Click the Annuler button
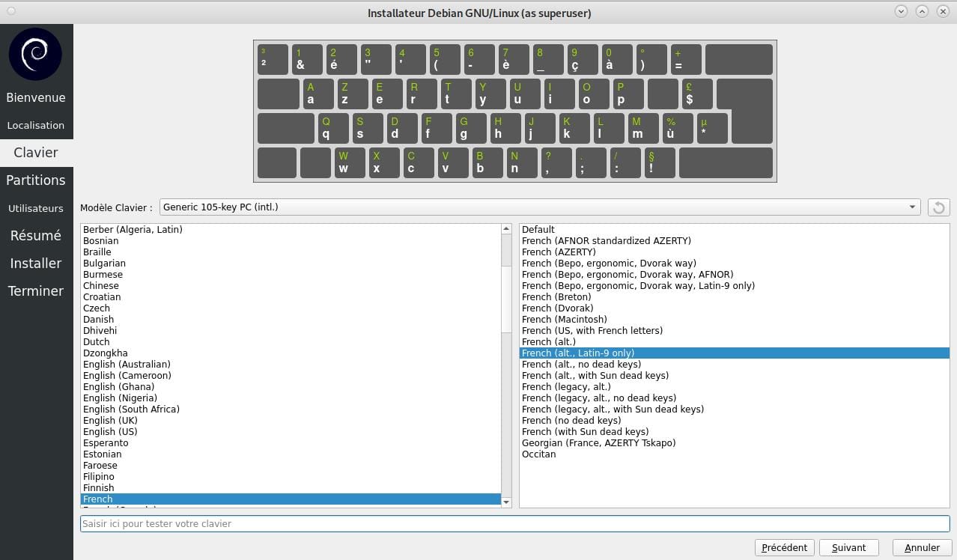The image size is (957, 560). click(x=922, y=547)
